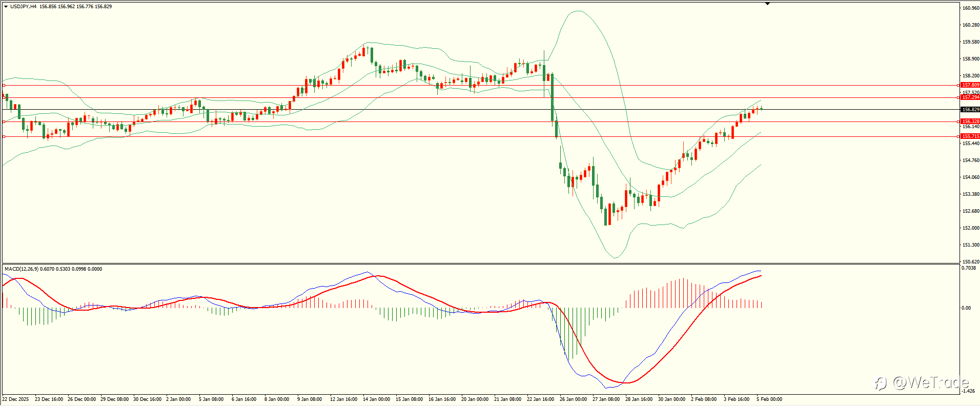Click the black 156.829 current price tag
The image size is (980, 406).
[x=970, y=110]
